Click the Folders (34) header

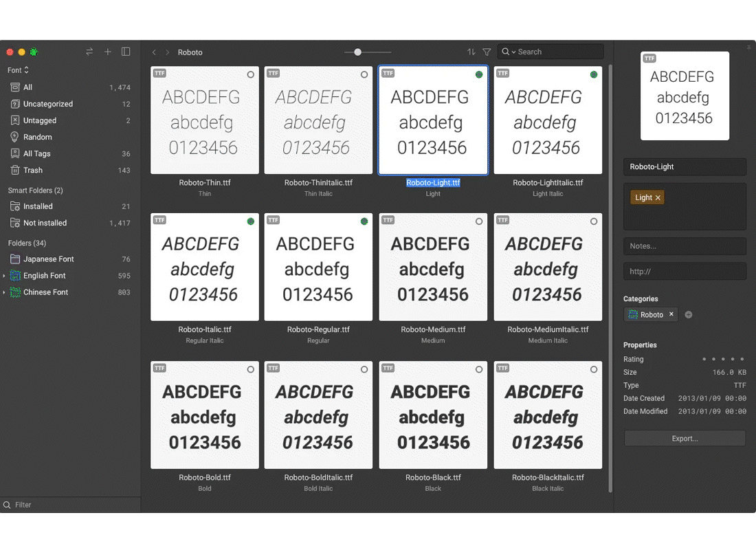[27, 243]
